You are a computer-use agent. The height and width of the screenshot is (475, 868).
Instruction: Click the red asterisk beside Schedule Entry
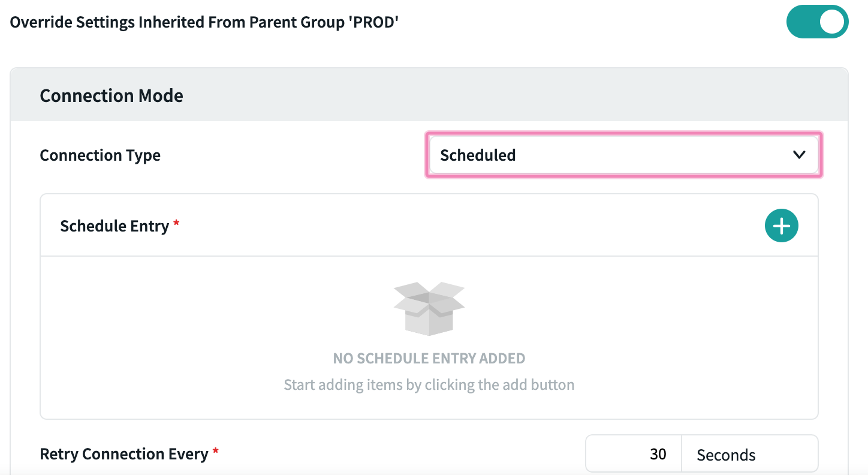tap(176, 223)
